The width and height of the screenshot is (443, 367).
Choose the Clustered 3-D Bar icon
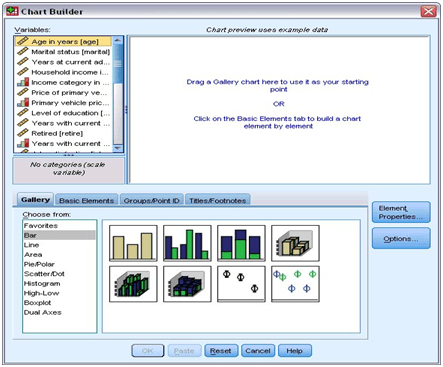tap(133, 284)
